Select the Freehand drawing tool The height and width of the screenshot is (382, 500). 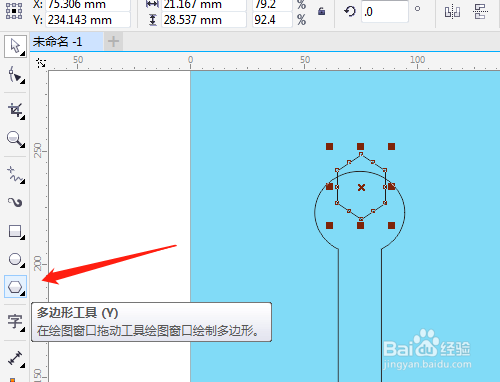click(15, 174)
